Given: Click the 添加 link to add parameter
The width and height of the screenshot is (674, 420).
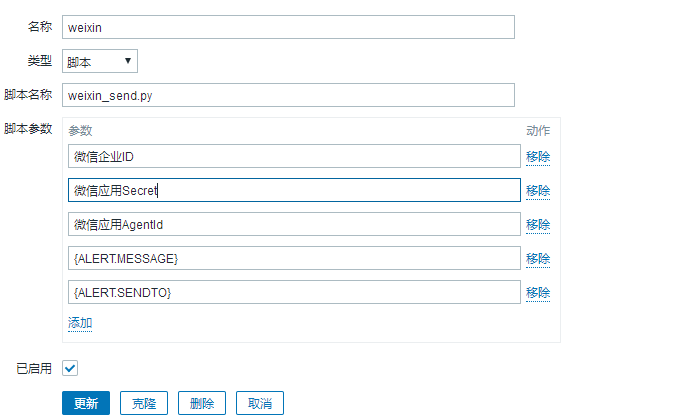Looking at the screenshot, I should click(80, 323).
